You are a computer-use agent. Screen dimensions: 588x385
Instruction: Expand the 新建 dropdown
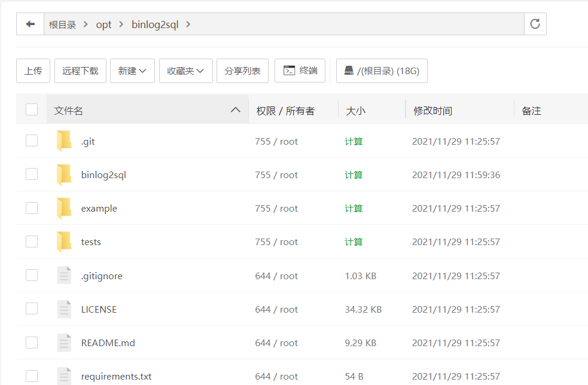coord(132,71)
